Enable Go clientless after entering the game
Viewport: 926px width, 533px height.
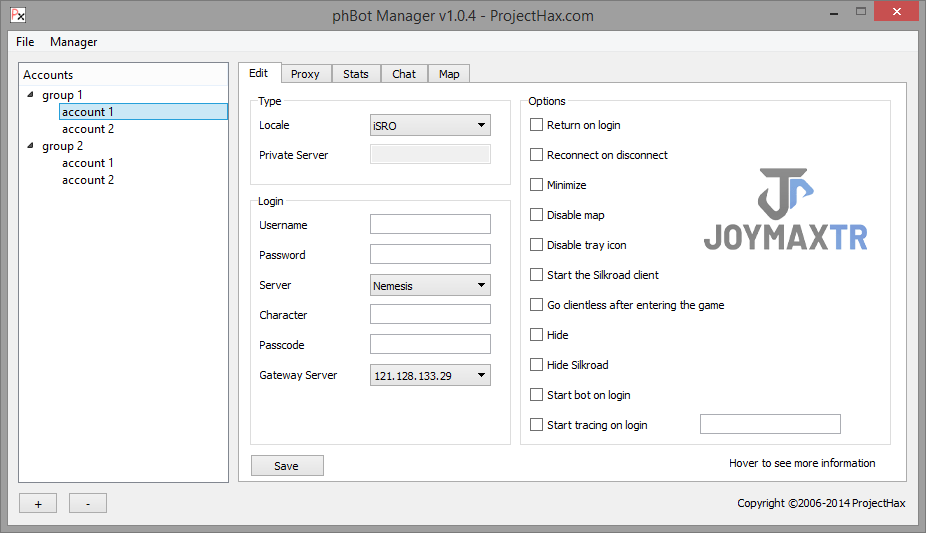coord(536,305)
